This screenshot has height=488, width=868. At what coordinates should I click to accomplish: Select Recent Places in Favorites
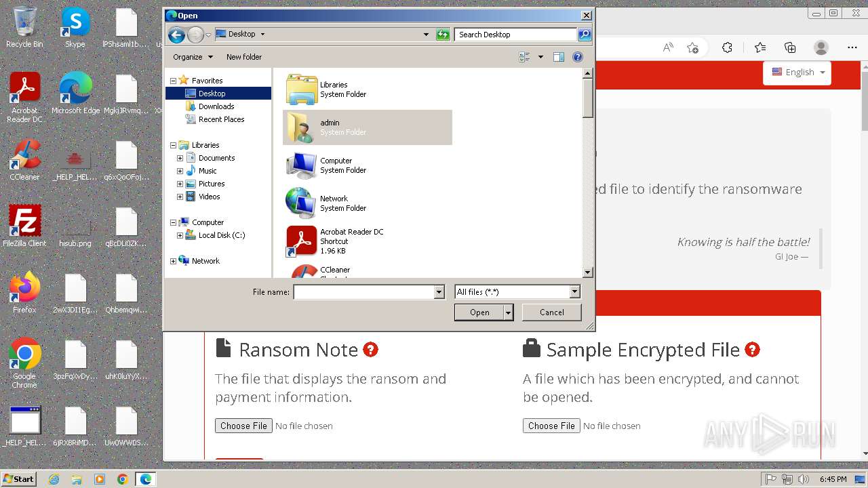click(x=221, y=119)
